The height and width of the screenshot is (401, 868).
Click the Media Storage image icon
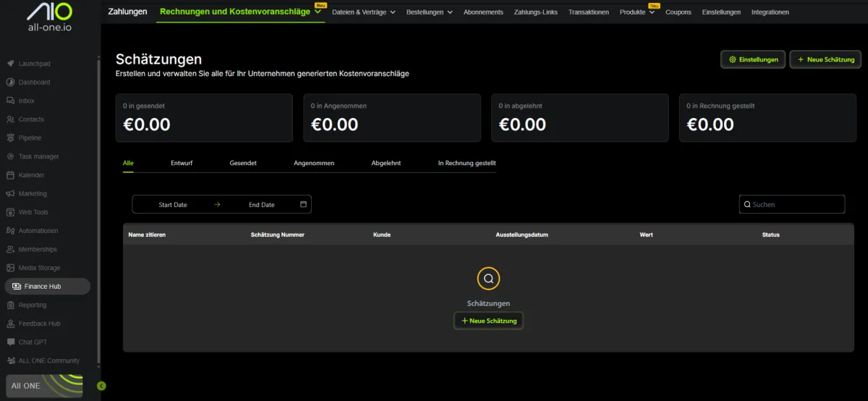(x=11, y=268)
